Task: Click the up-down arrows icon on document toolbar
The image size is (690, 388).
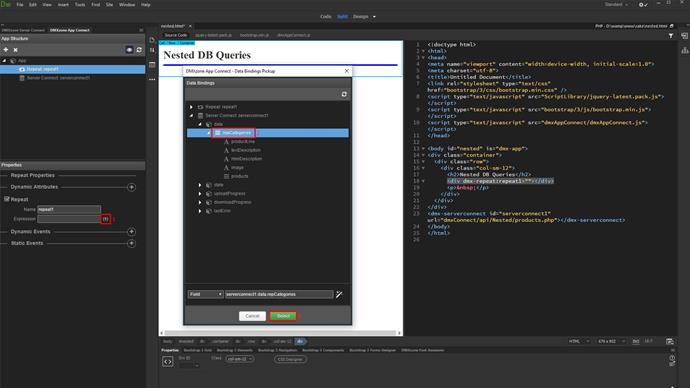Action: tap(152, 51)
